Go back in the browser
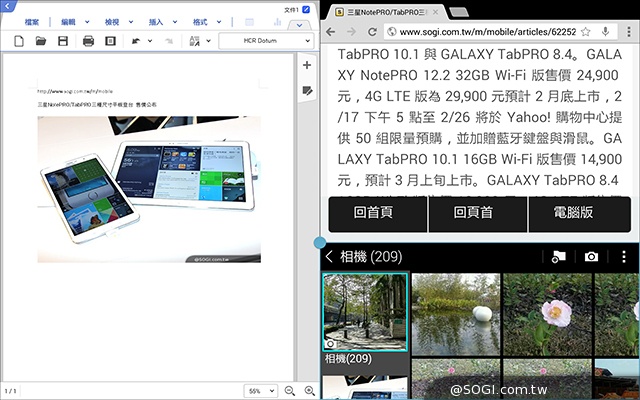Viewport: 640px width, 400px height. coord(331,32)
